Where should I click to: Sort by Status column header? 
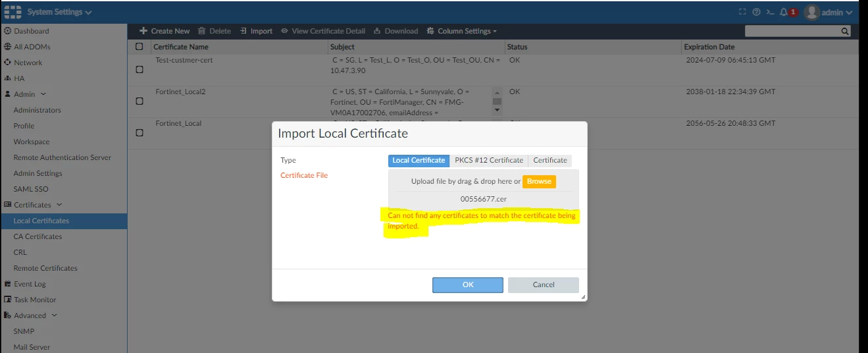(517, 47)
